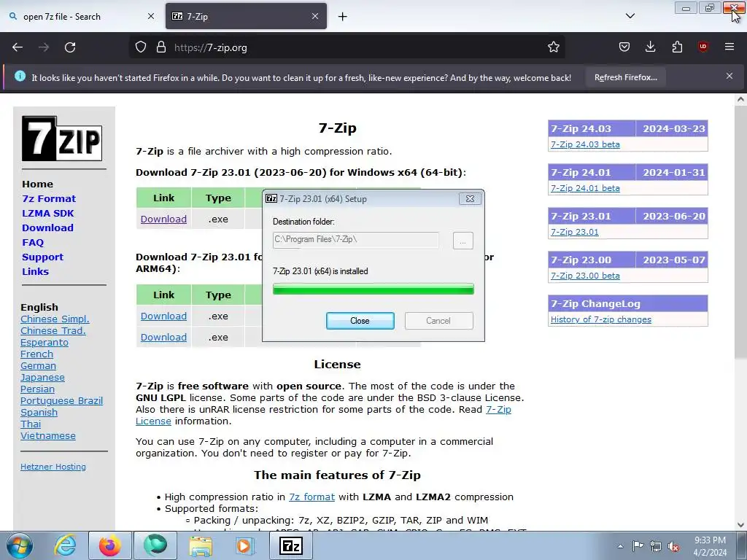This screenshot has height=560, width=747.
Task: Open History of 7-zip changes link
Action: pos(601,319)
